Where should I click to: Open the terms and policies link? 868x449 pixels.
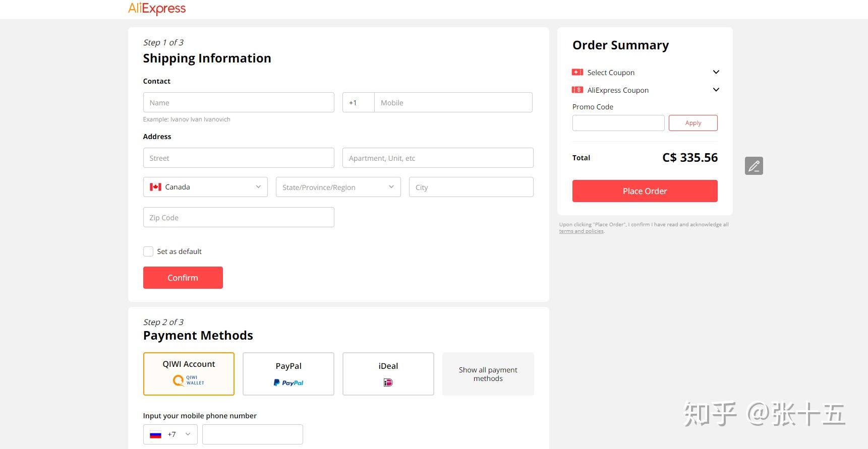[x=581, y=231]
